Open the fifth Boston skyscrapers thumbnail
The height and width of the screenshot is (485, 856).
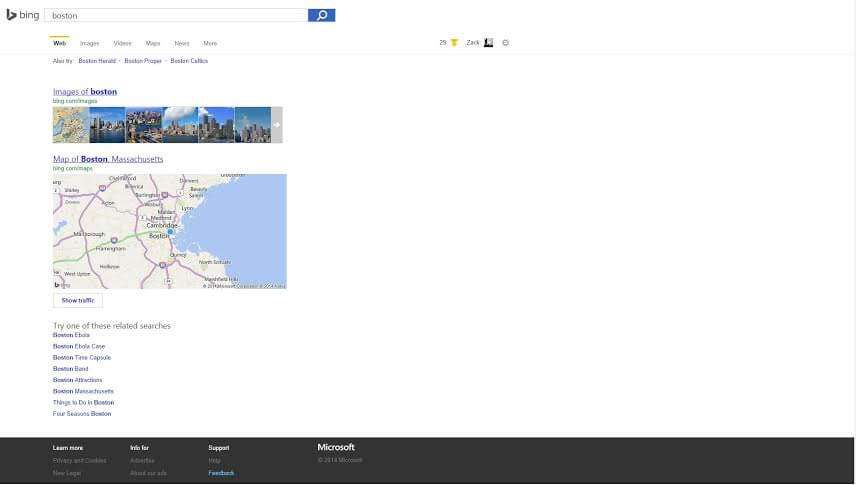tap(216, 125)
